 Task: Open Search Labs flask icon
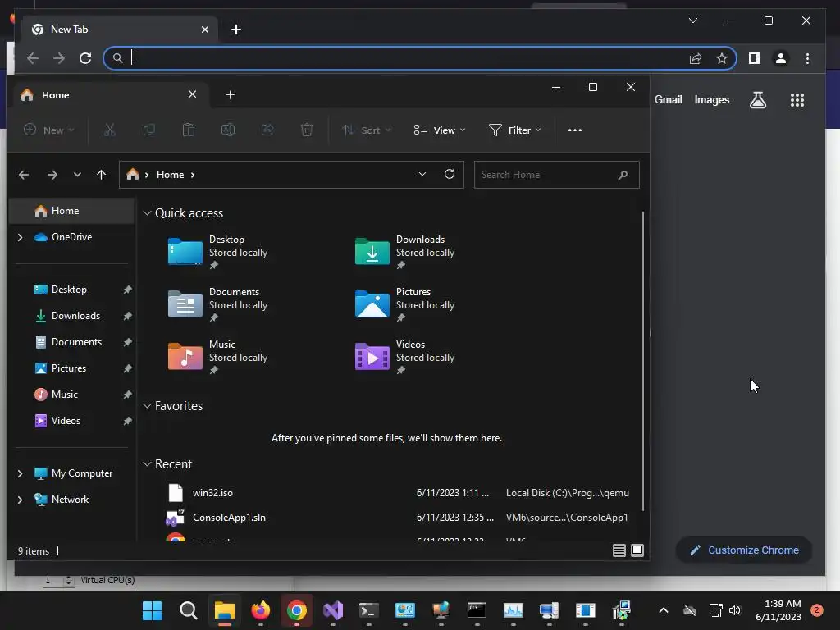click(x=757, y=100)
